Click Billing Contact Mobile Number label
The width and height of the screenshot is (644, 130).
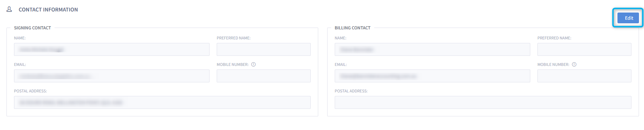[553, 64]
